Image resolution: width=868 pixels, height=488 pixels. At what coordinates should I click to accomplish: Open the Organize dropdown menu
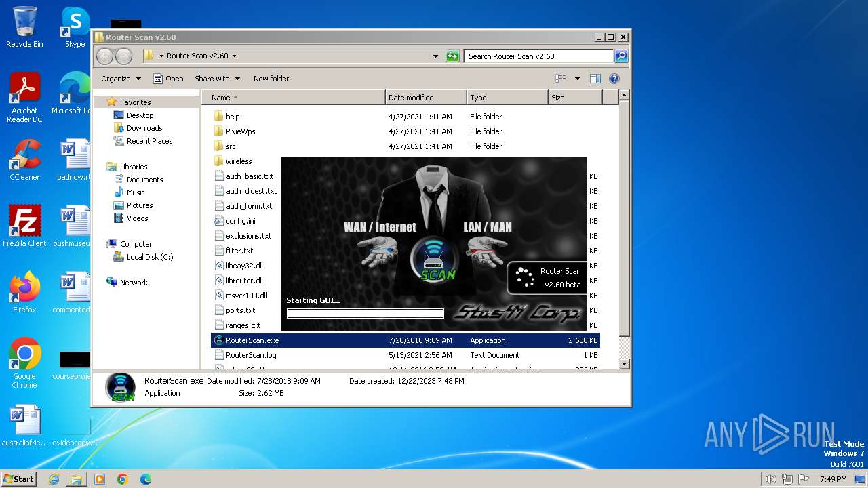121,79
